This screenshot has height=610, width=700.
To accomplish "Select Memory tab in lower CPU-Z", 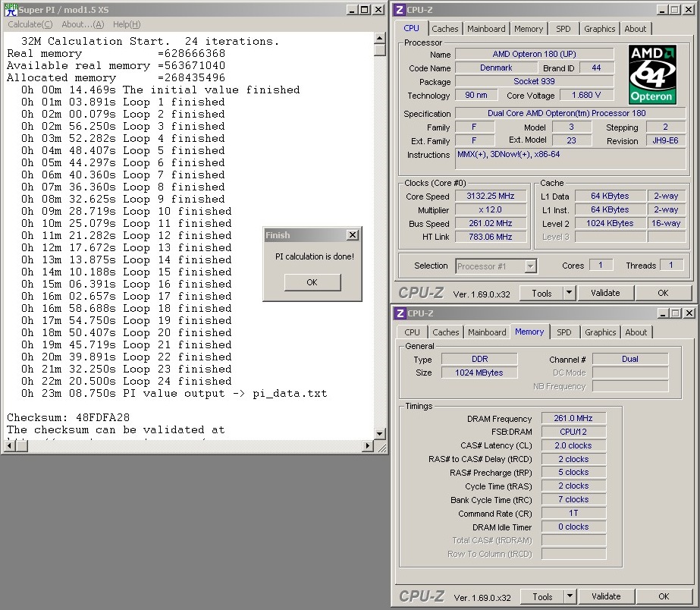I will tap(529, 332).
